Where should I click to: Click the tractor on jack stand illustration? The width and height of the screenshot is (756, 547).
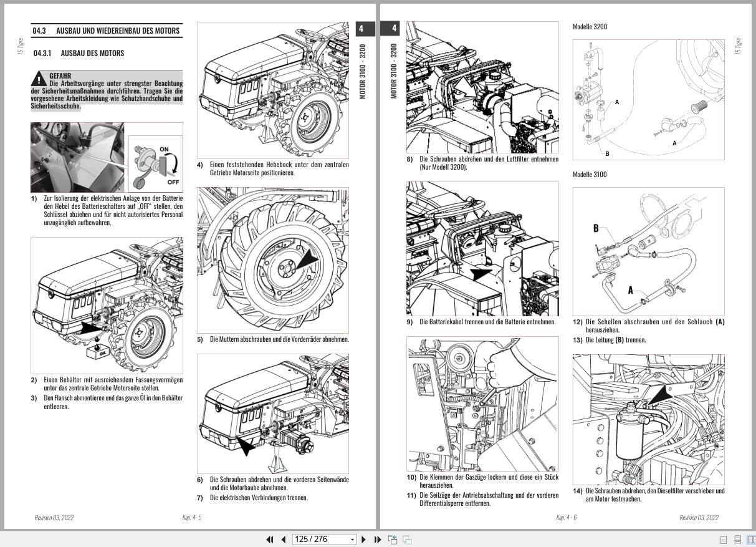pos(273,414)
